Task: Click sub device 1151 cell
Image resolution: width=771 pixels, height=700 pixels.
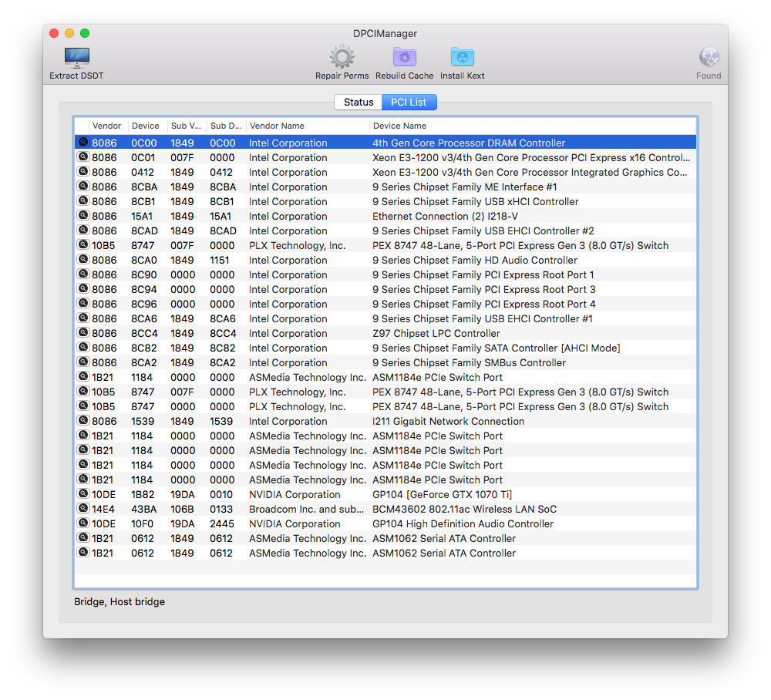Action: click(219, 260)
